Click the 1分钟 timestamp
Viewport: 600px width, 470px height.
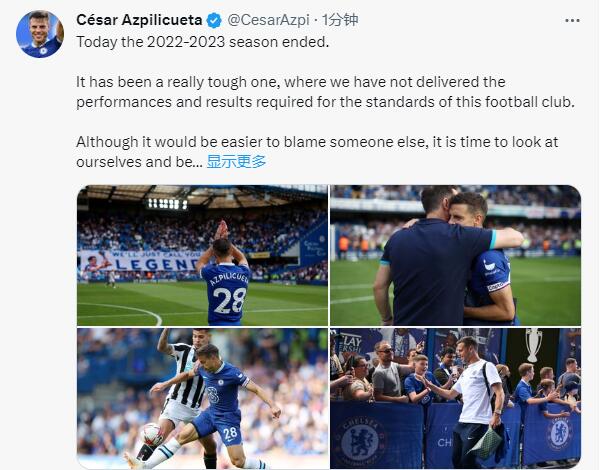pos(337,20)
